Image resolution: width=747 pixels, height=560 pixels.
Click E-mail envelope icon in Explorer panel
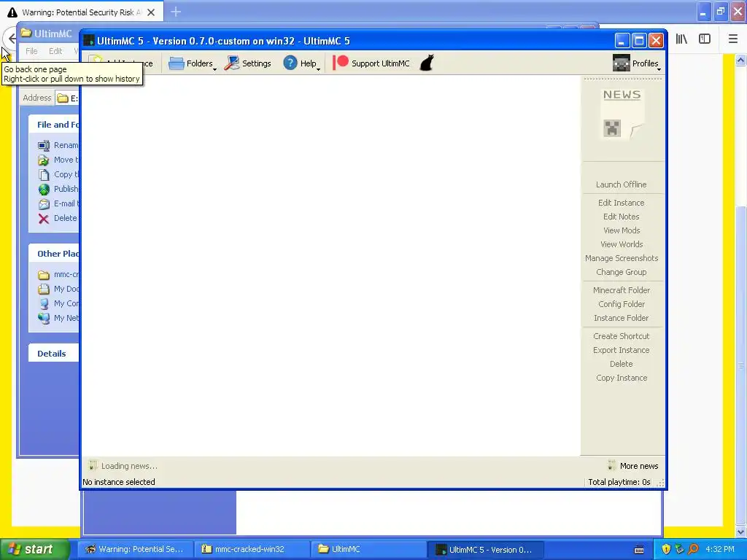44,204
